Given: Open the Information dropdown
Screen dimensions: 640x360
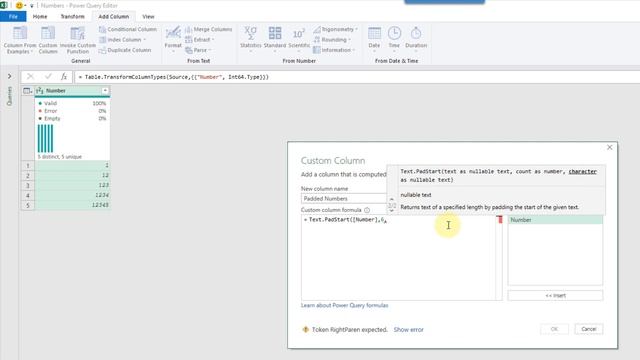Looking at the screenshot, I should coord(334,50).
